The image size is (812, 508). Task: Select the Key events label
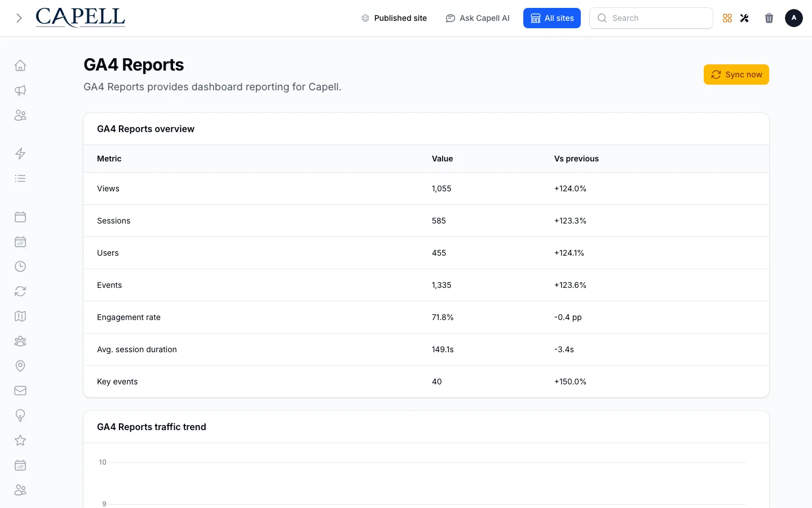(x=117, y=382)
